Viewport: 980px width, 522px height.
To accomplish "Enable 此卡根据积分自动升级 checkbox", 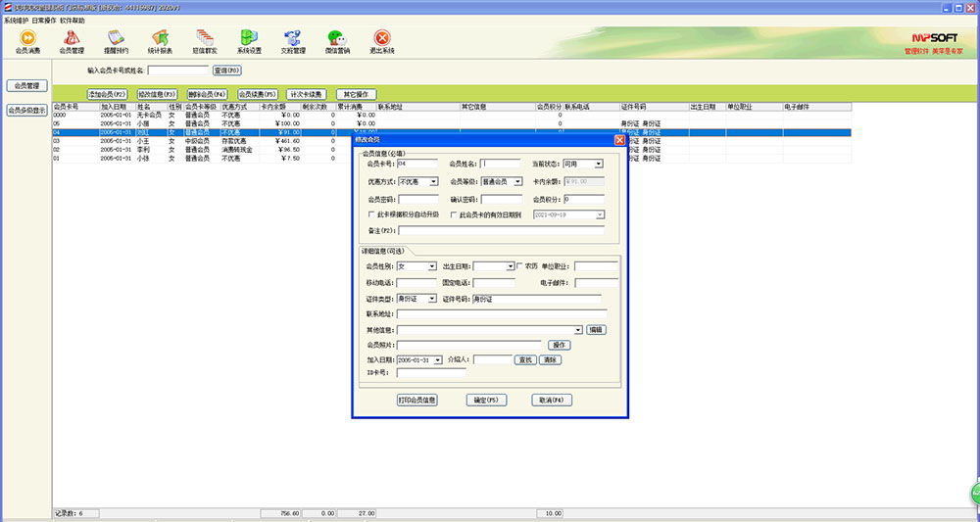I will point(369,214).
